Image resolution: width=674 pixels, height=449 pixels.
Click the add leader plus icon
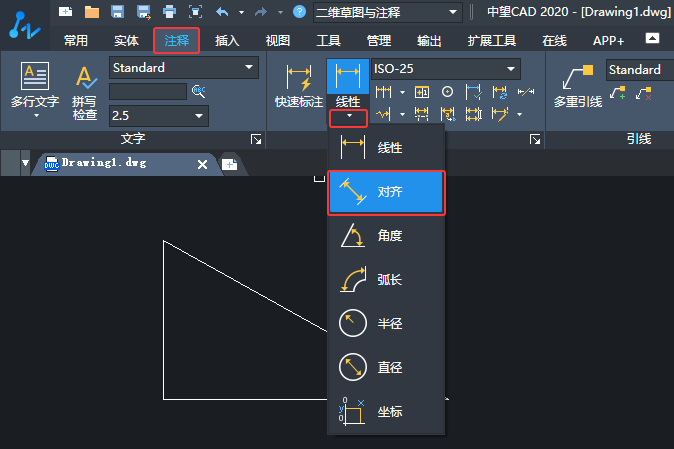coord(618,92)
